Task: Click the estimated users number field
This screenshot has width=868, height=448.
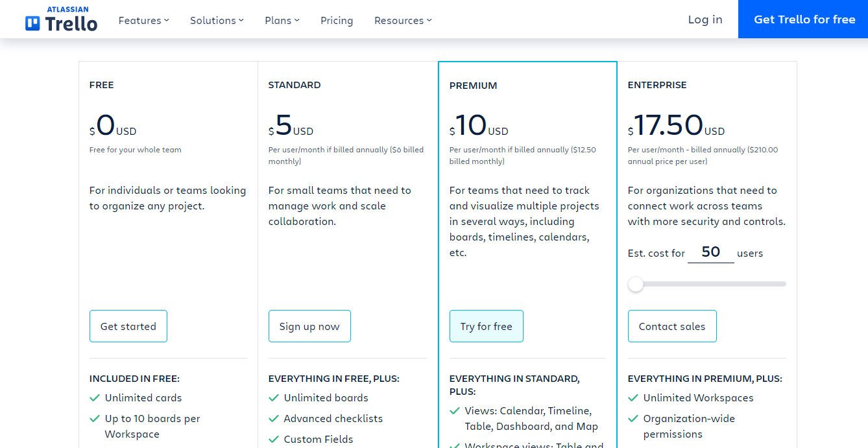Action: 711,252
